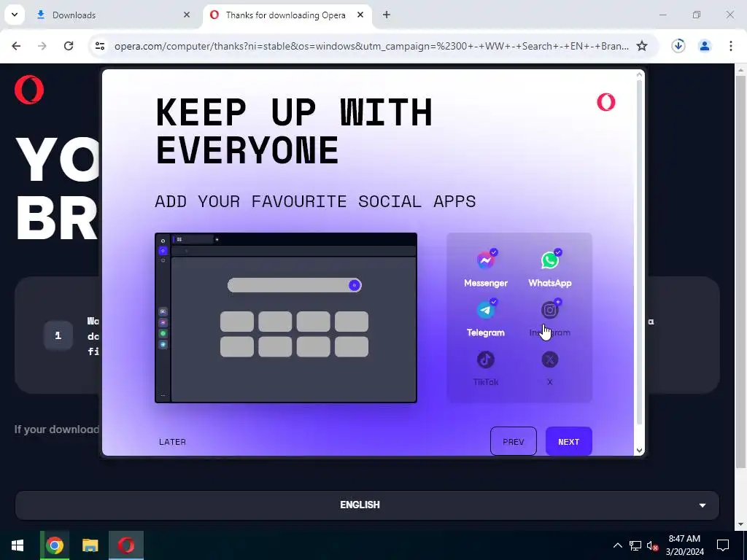Open the Chrome three-dot menu
This screenshot has height=560, width=747.
click(x=730, y=46)
